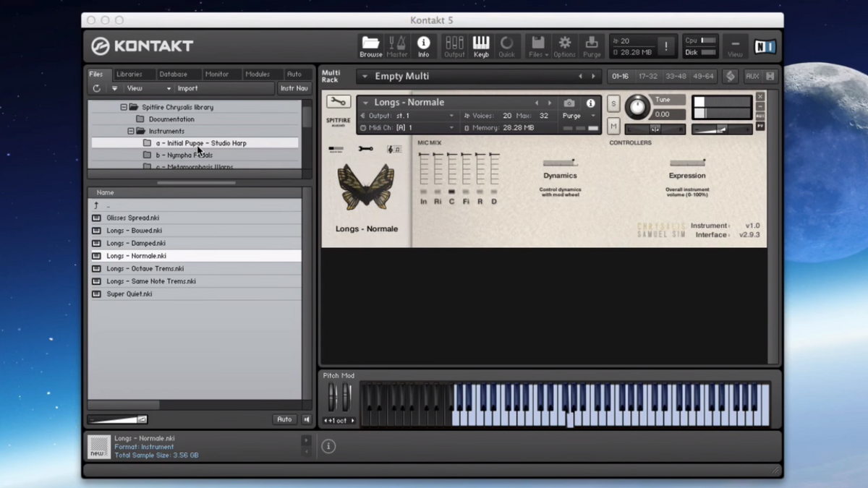This screenshot has width=868, height=488.
Task: Select the Super Quiet.nki file
Action: coord(129,294)
